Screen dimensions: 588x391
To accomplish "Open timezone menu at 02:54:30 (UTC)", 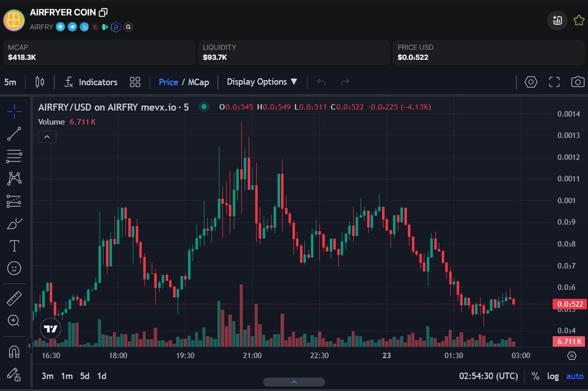I will click(x=488, y=376).
